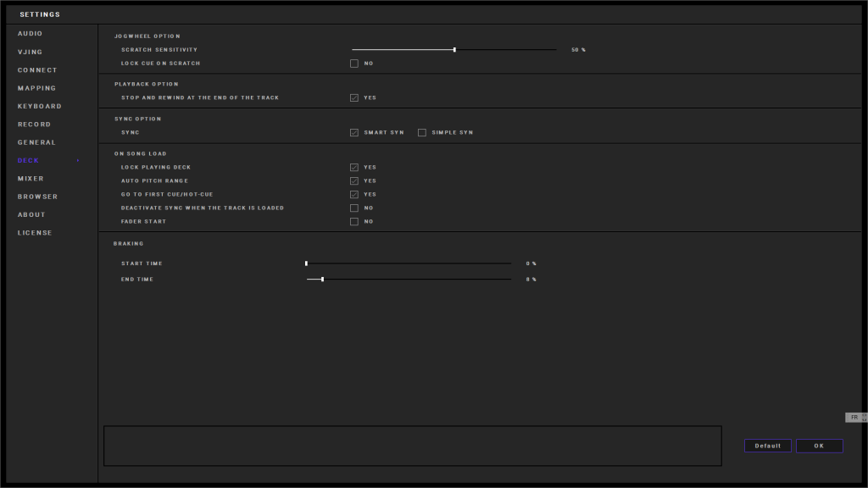Open the Browser settings section
Image resolution: width=868 pixels, height=488 pixels.
click(38, 197)
